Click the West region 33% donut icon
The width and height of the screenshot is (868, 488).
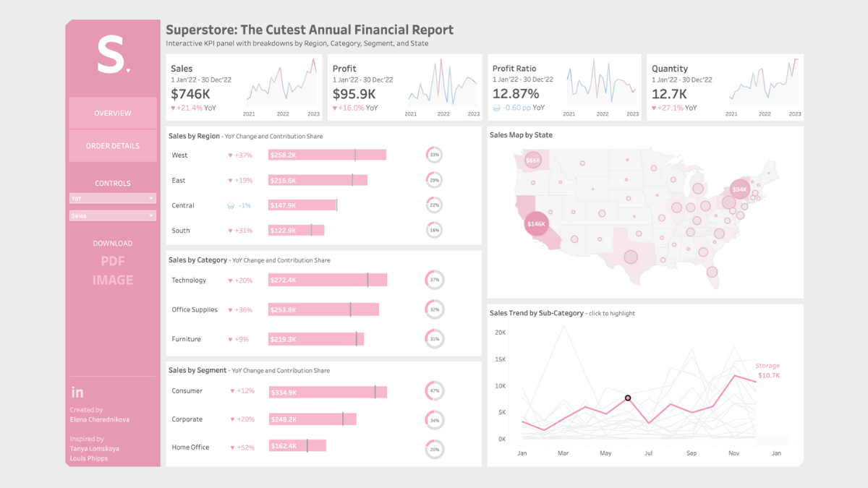(434, 155)
